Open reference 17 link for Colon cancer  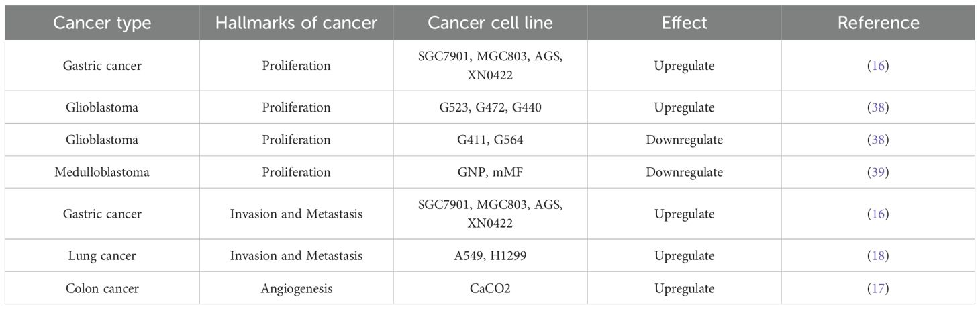coord(878,288)
